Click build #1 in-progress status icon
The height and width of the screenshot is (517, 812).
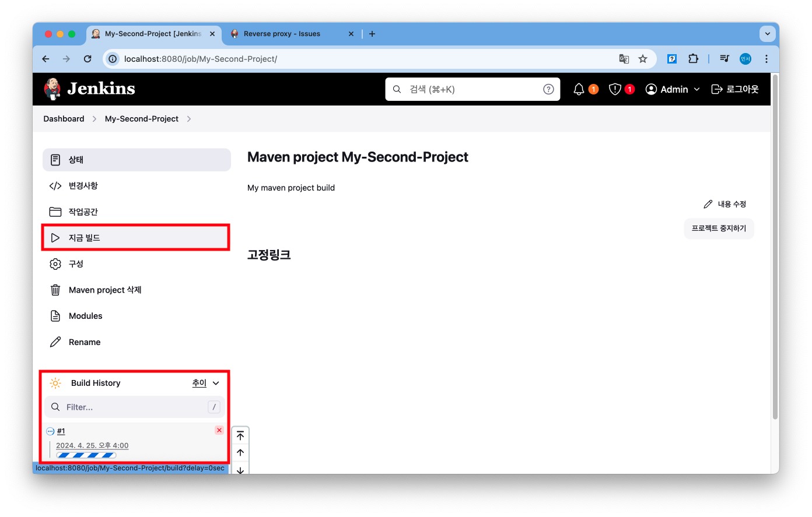(x=50, y=431)
